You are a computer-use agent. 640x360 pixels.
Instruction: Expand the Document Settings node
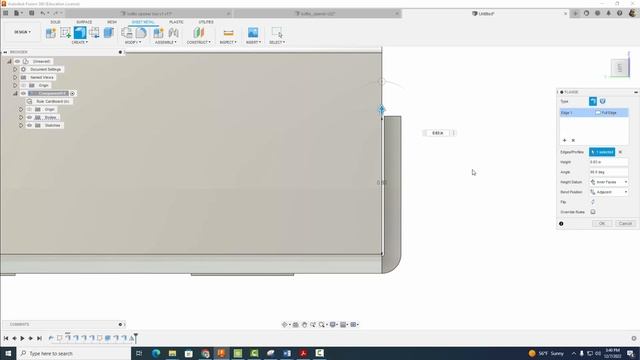(15, 69)
